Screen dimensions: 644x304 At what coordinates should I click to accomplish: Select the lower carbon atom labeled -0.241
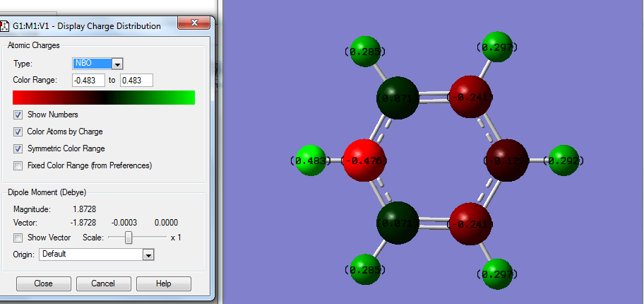pos(471,224)
